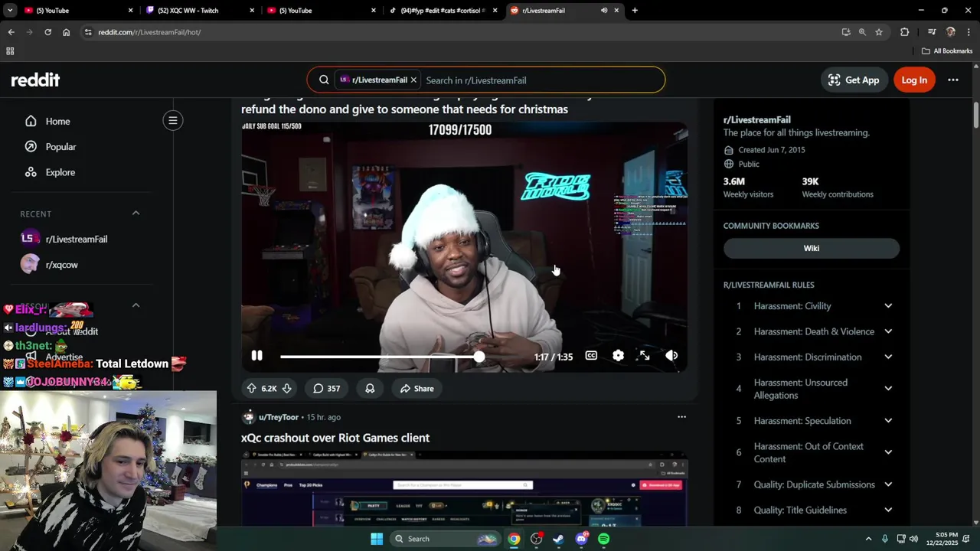This screenshot has height=551, width=980.
Task: Click the address bar URL
Action: [x=149, y=32]
